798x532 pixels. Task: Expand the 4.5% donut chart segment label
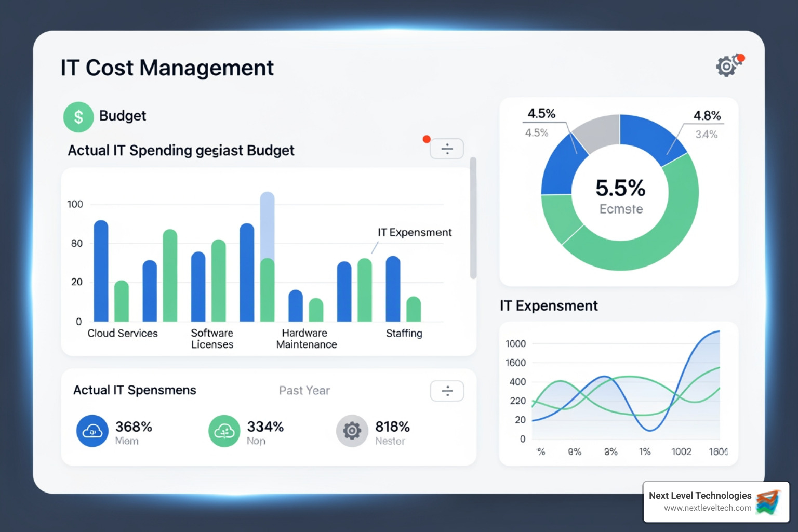click(541, 113)
